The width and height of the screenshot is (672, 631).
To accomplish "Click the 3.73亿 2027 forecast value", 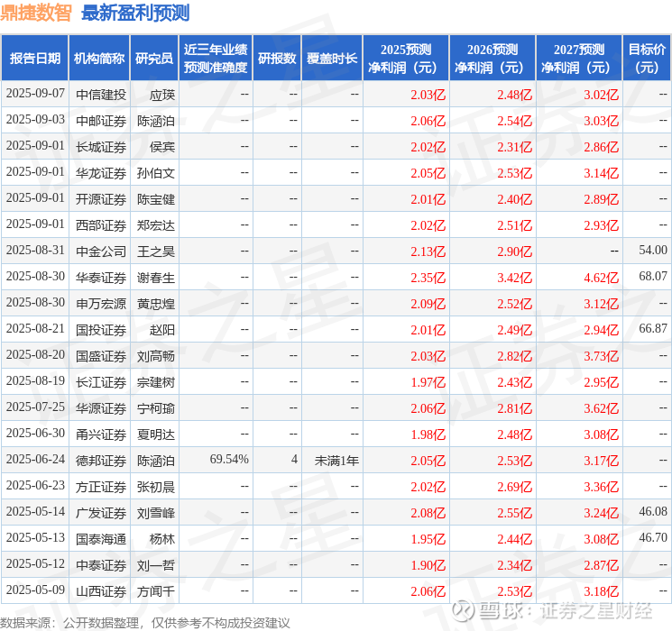I will 602,356.
